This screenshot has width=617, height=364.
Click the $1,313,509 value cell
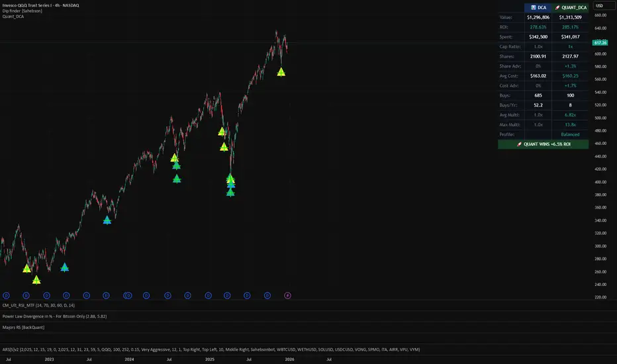570,17
